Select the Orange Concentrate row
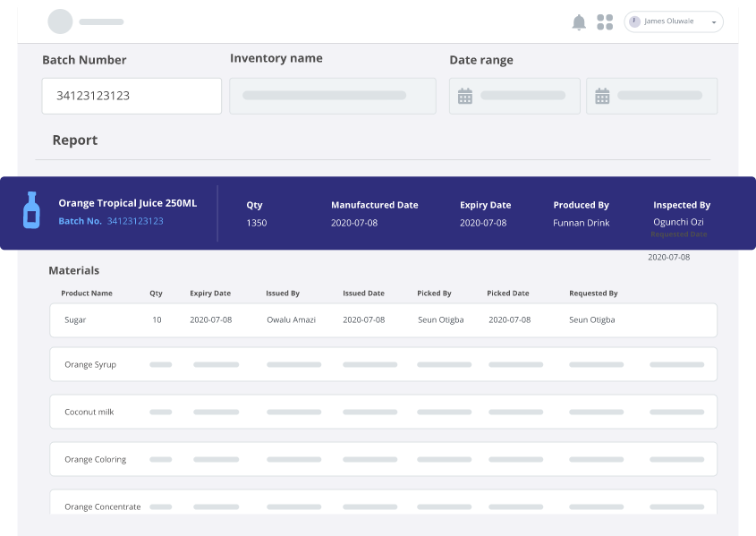 (x=383, y=505)
